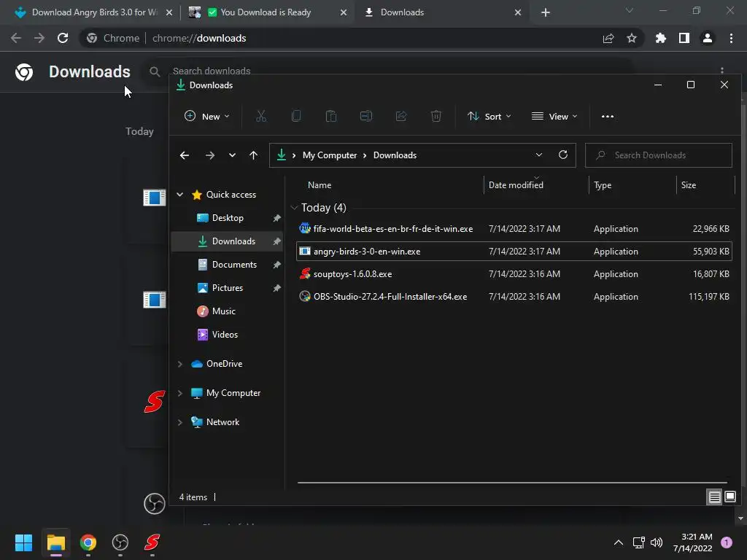Open recent locations dropdown arrow
This screenshot has height=560, width=747.
[x=232, y=155]
